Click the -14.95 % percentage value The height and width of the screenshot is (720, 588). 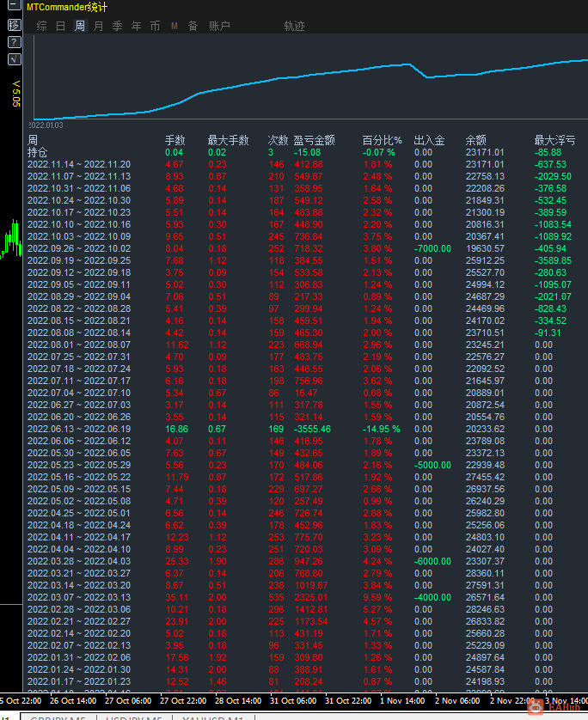pyautogui.click(x=382, y=429)
